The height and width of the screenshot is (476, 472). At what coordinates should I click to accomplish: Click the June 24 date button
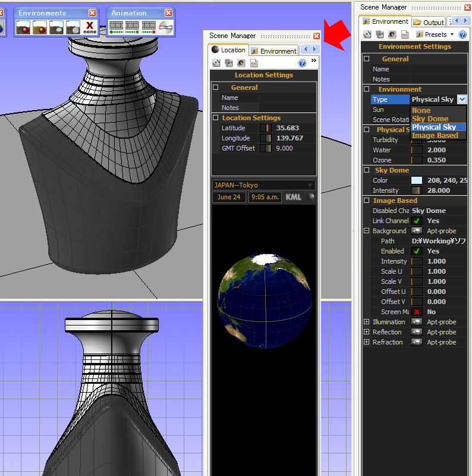point(228,197)
